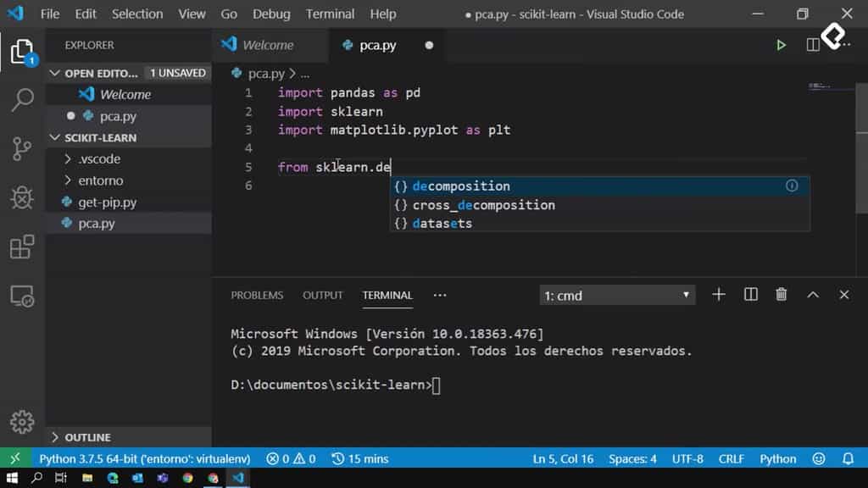This screenshot has width=868, height=488.
Task: Collapse the OPEN EDITORS section
Action: point(53,73)
